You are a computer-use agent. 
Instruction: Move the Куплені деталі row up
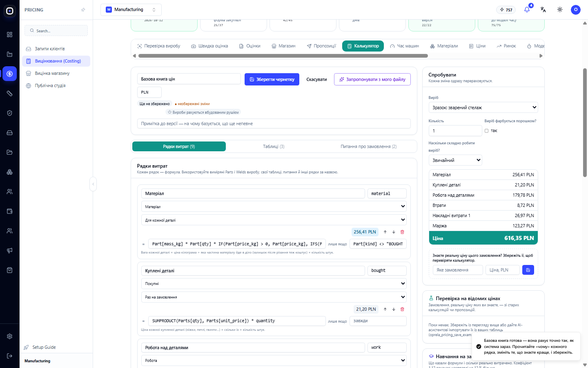[385, 309]
